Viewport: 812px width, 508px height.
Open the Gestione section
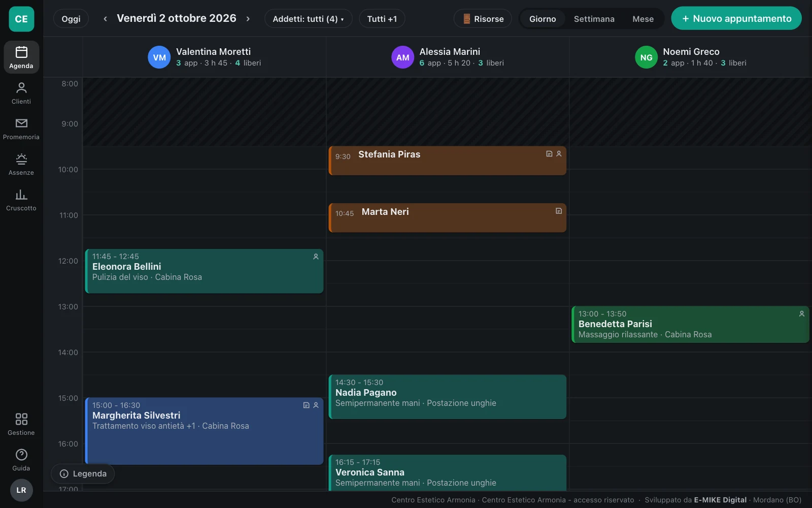click(x=21, y=424)
